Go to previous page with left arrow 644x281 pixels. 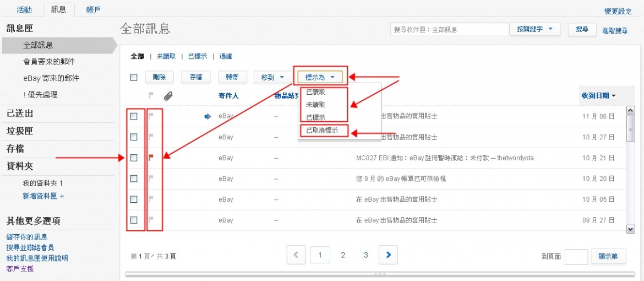coord(296,255)
